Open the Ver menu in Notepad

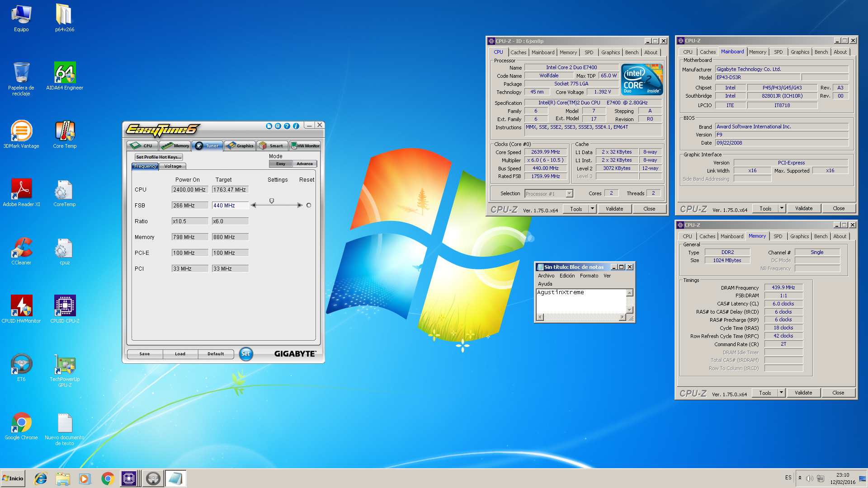[607, 276]
